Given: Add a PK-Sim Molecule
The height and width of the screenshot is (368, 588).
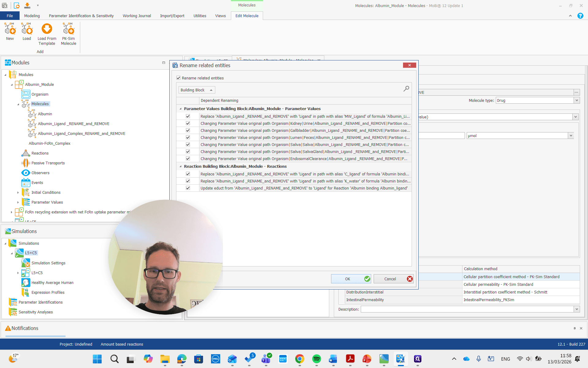Looking at the screenshot, I should (x=69, y=29).
